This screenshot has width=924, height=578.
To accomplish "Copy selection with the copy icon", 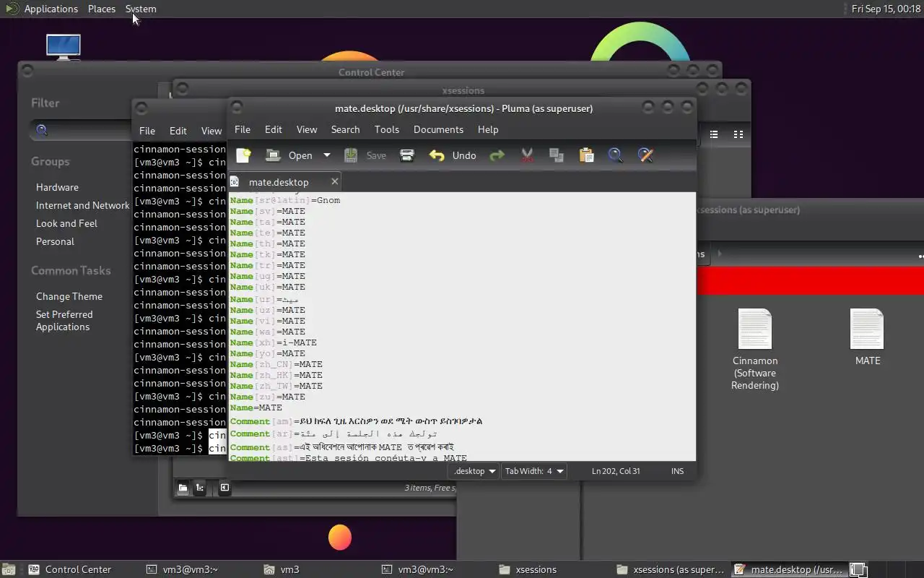I will (x=557, y=155).
